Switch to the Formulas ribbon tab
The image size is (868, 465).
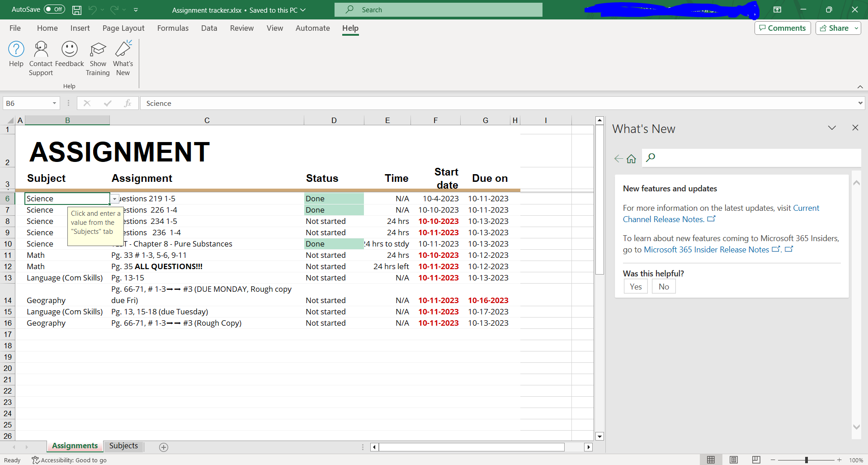[173, 28]
